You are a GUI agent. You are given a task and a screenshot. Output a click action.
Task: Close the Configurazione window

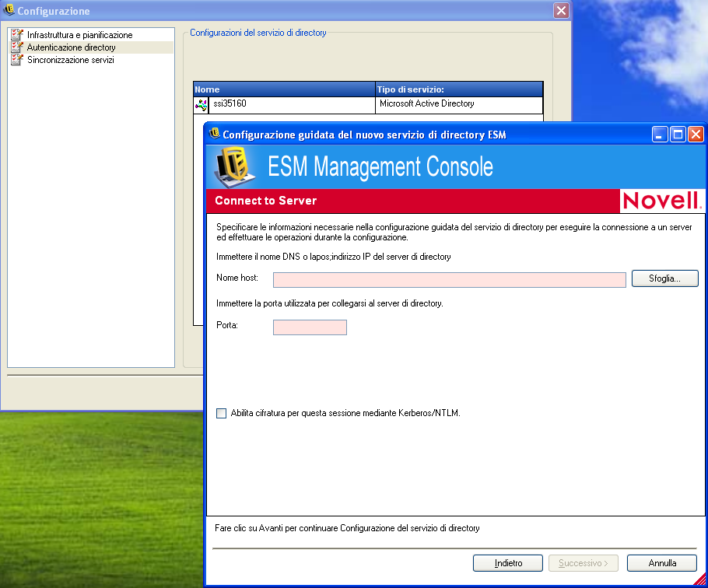click(x=561, y=10)
